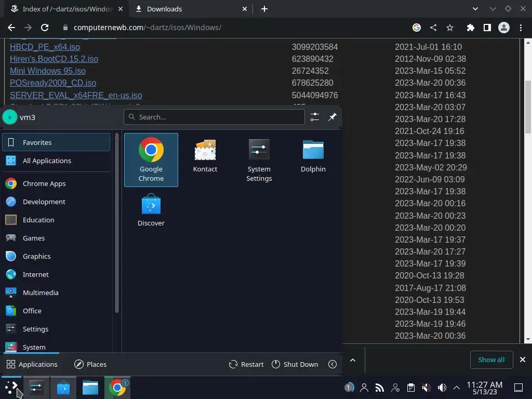Open the Settings category
Screen dimensions: 532x399
(56, 329)
